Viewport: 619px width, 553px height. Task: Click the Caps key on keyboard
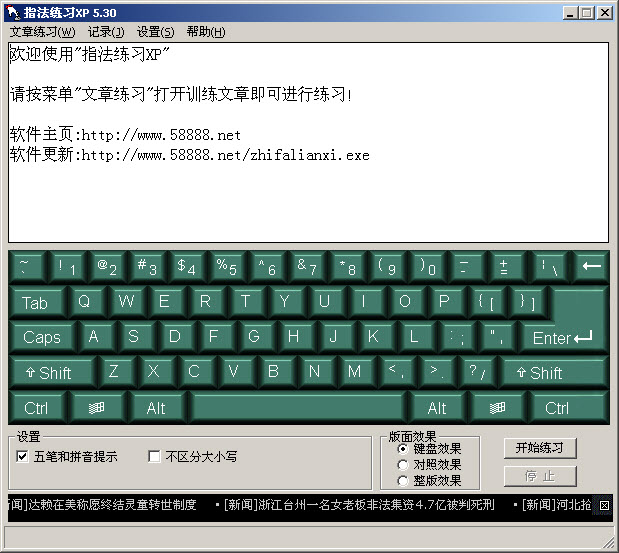[42, 337]
